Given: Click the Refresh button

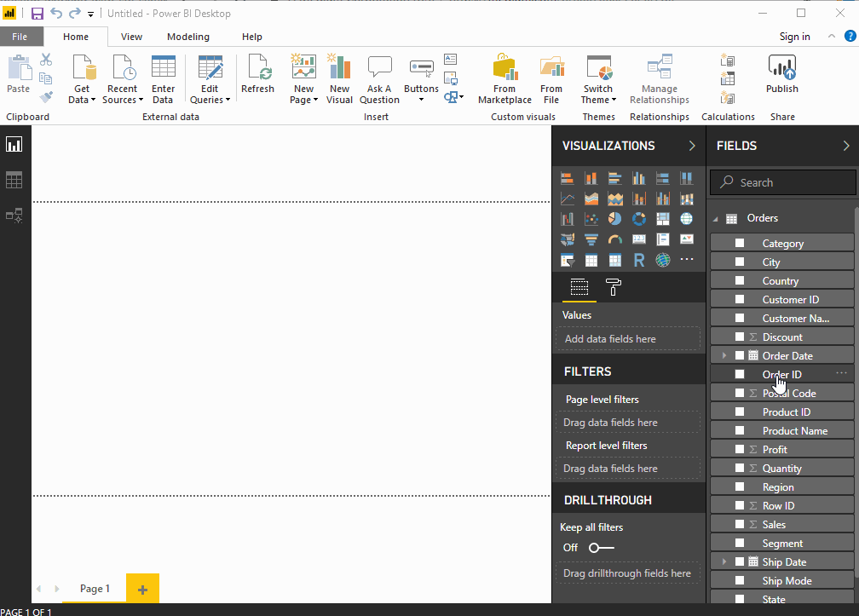Looking at the screenshot, I should [257, 74].
